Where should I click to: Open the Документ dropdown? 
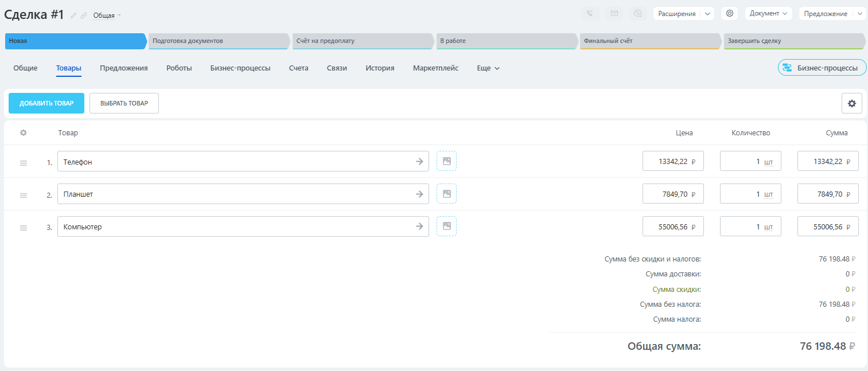pyautogui.click(x=768, y=14)
